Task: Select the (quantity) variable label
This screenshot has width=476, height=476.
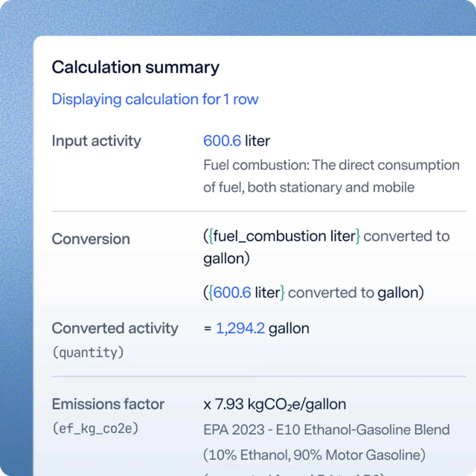Action: coord(88,352)
